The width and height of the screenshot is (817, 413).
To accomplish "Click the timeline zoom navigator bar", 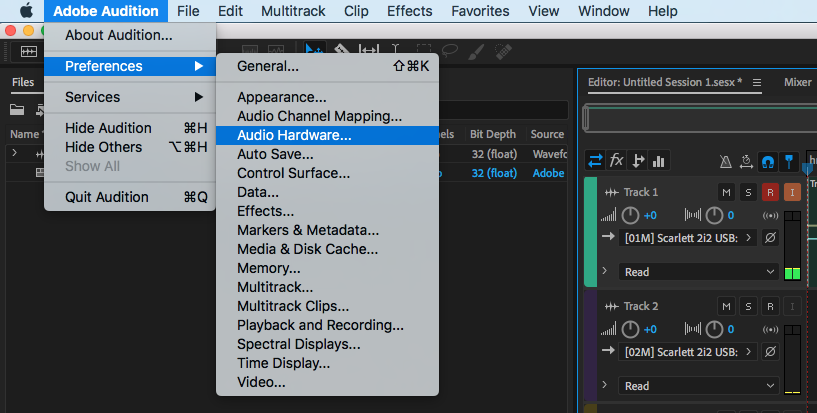I will tap(698, 118).
